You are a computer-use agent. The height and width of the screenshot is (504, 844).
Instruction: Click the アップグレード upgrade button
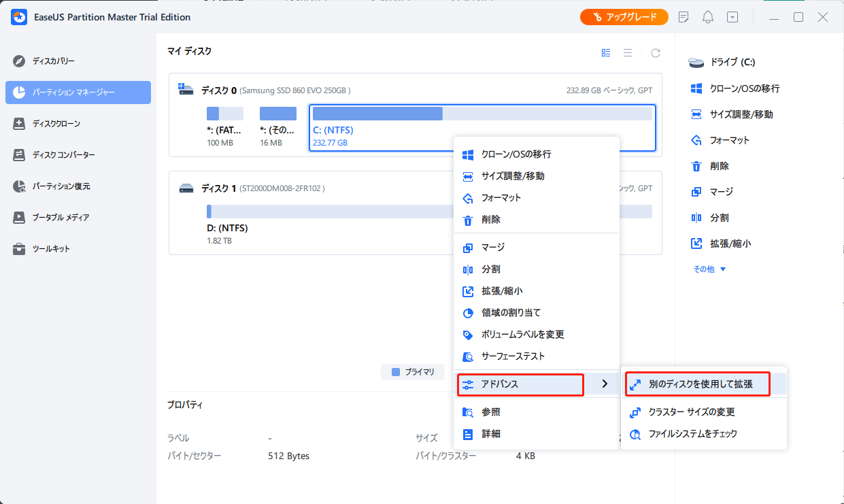click(x=624, y=17)
